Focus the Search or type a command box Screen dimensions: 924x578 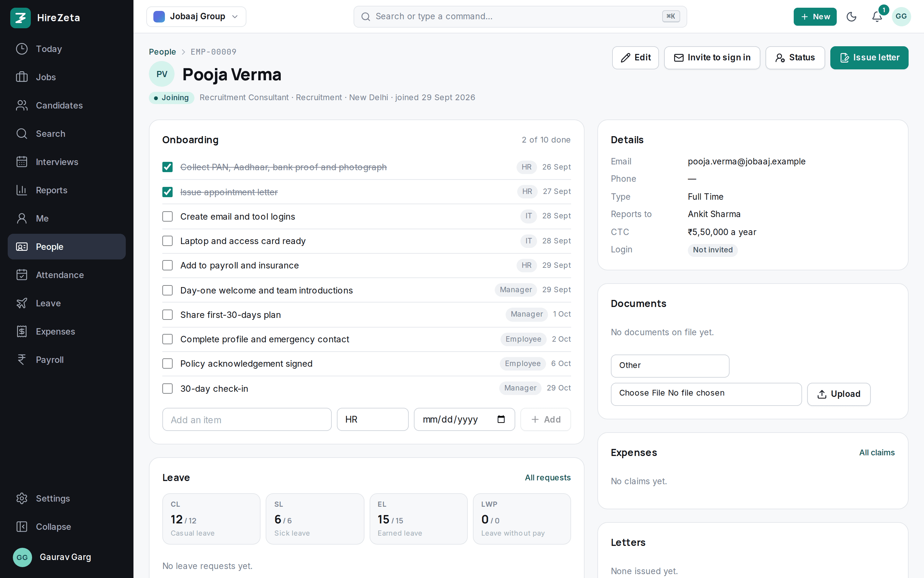(x=520, y=17)
